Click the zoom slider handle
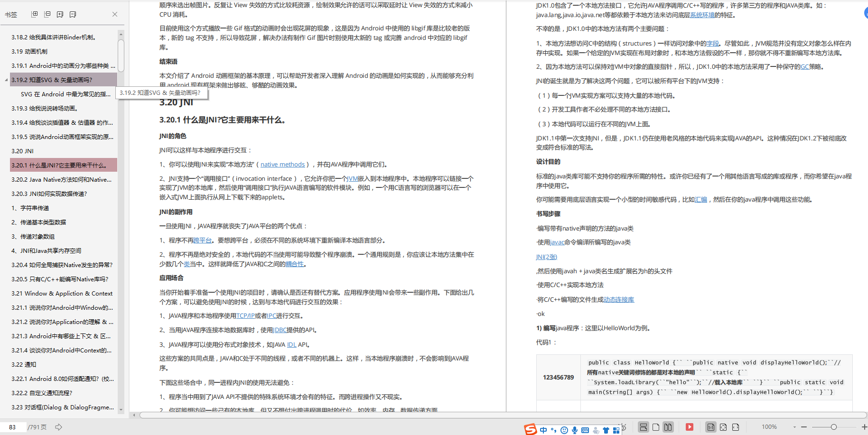868x435 pixels. click(834, 427)
